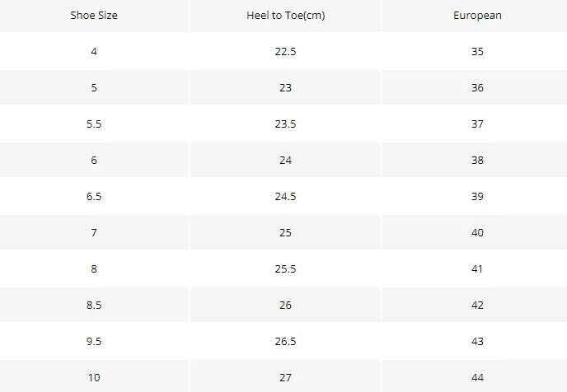This screenshot has width=567, height=392.
Task: Click the Shoe Size column header
Action: pos(94,16)
